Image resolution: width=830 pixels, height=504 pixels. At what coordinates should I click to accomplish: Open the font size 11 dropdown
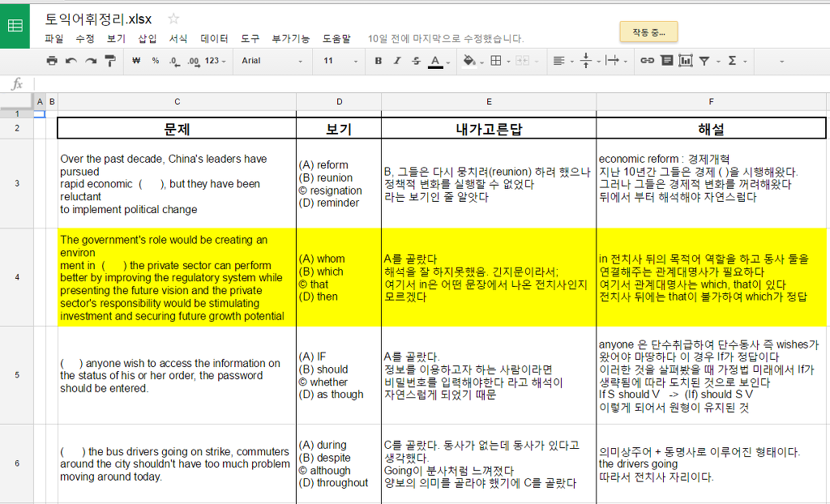tap(340, 61)
